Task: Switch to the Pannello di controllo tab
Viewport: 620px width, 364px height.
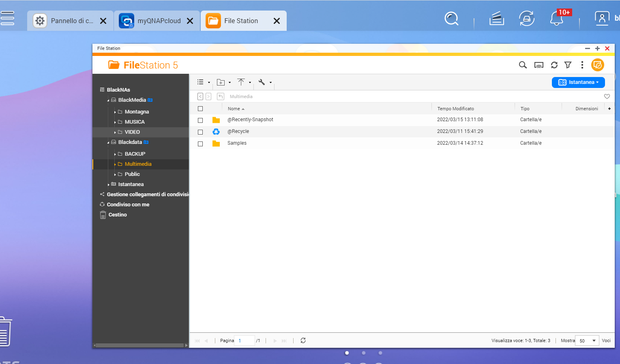Action: point(67,21)
